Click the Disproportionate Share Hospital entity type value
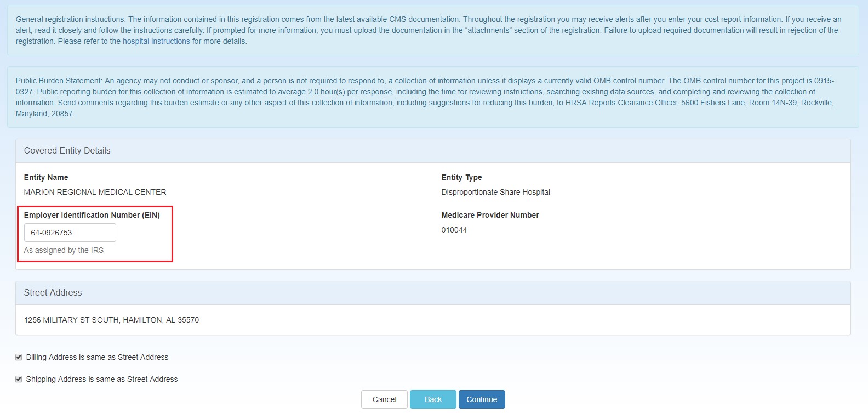The image size is (868, 418). point(495,192)
